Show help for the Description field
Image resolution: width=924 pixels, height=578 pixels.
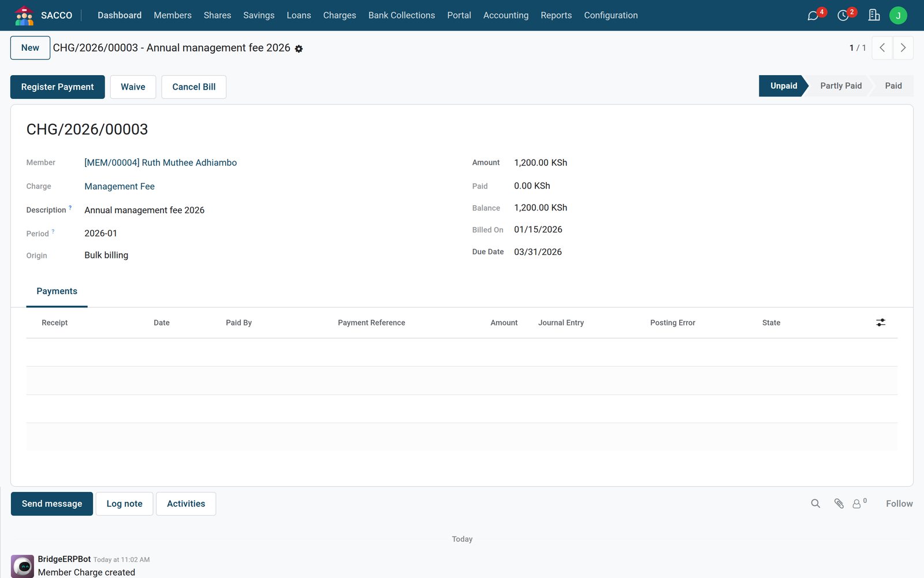70,207
